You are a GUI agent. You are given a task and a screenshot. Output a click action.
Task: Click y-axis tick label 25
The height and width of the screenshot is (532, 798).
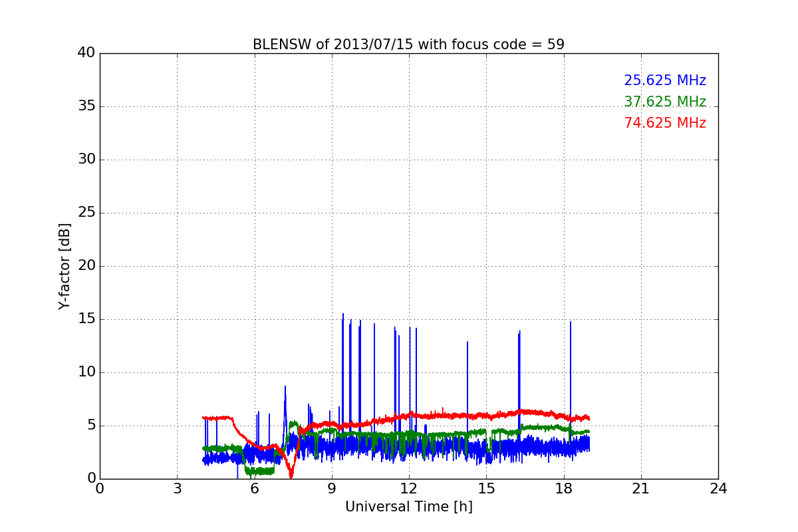pos(86,213)
